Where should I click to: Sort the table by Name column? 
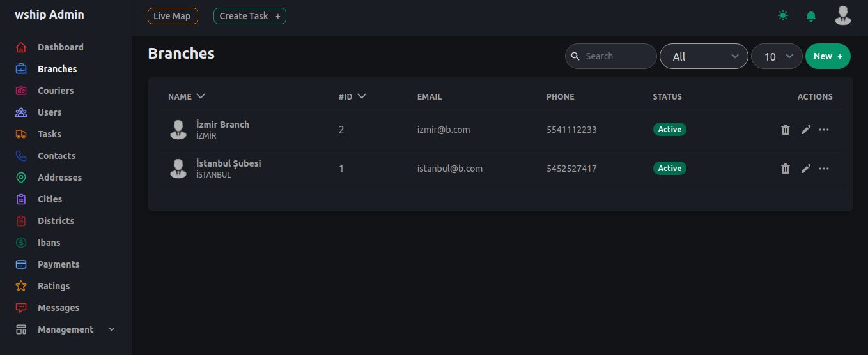coord(186,96)
